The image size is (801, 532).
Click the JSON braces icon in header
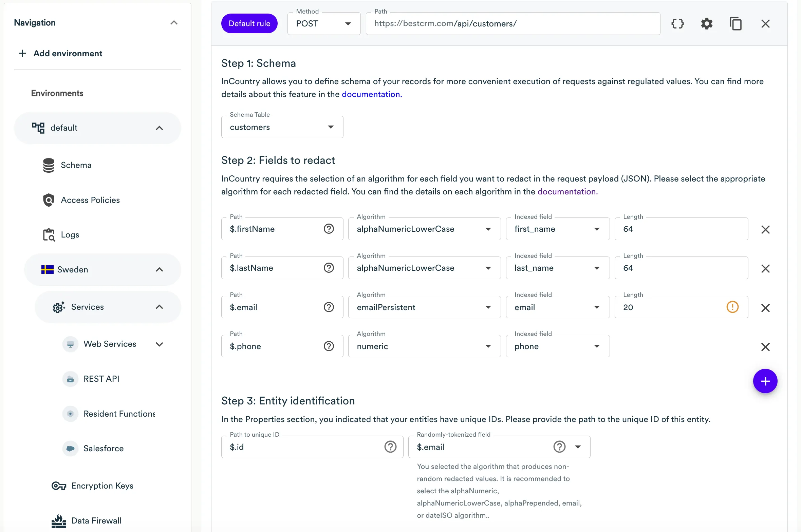(677, 23)
